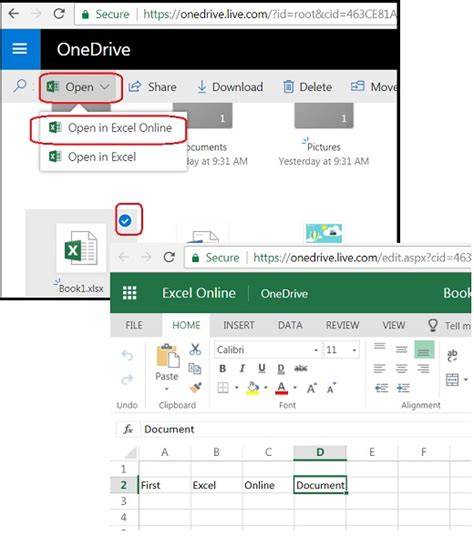Click Shrink Font icon
This screenshot has width=474, height=536.
[x=331, y=388]
